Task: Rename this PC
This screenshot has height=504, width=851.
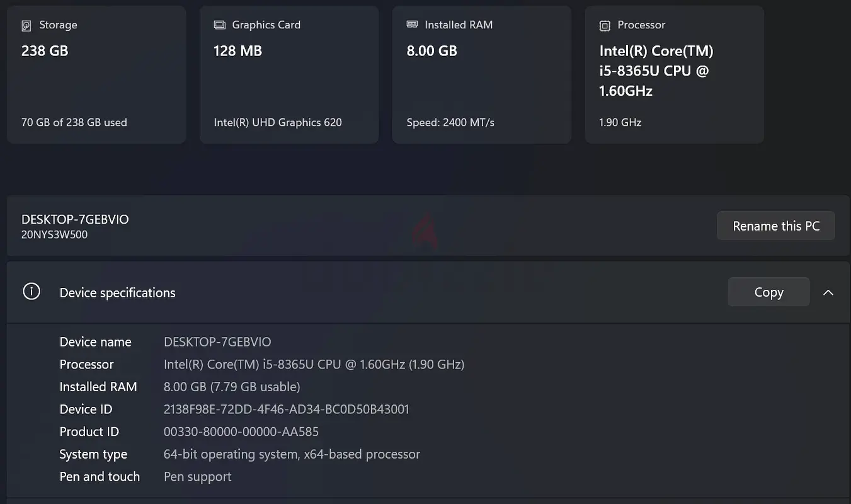Action: click(776, 226)
